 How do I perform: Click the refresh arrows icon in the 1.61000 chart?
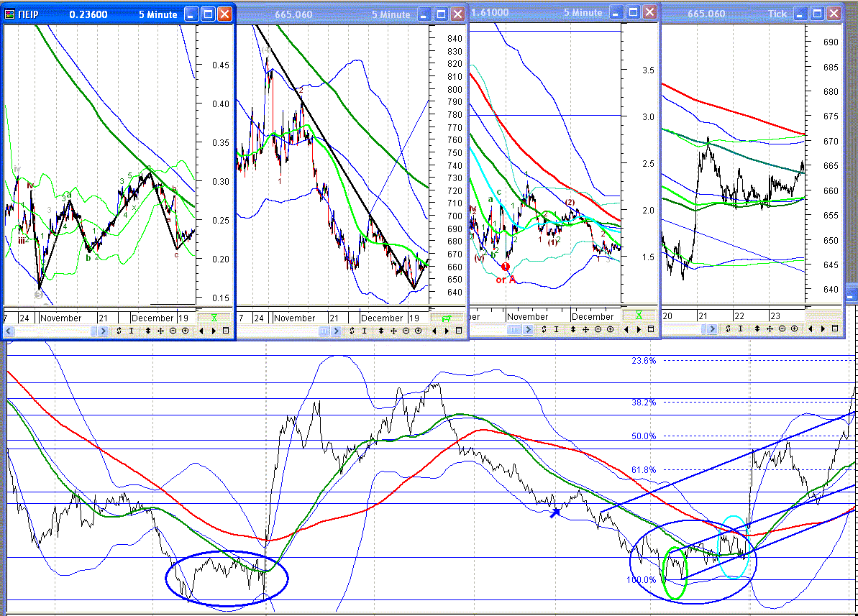click(x=544, y=329)
